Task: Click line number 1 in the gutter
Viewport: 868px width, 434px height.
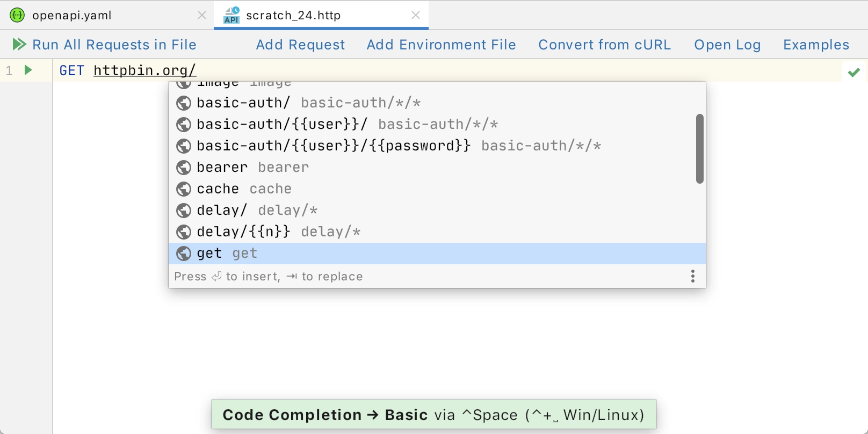Action: tap(9, 70)
